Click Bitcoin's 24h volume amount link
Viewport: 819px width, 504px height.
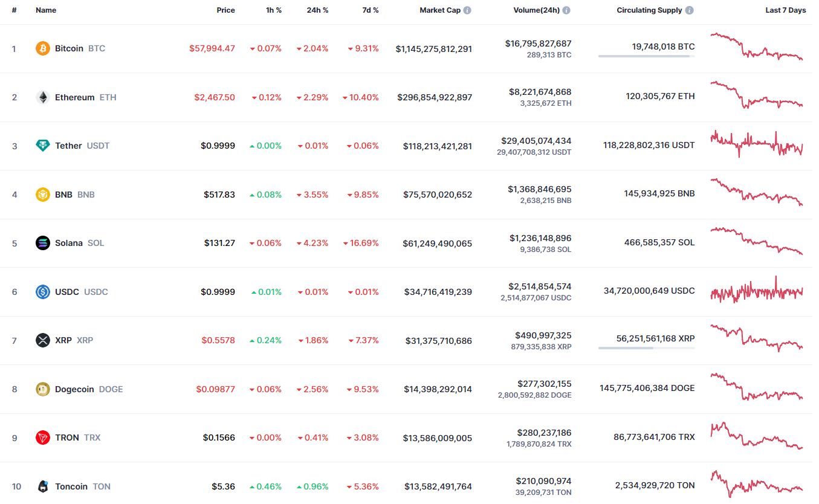[x=538, y=44]
